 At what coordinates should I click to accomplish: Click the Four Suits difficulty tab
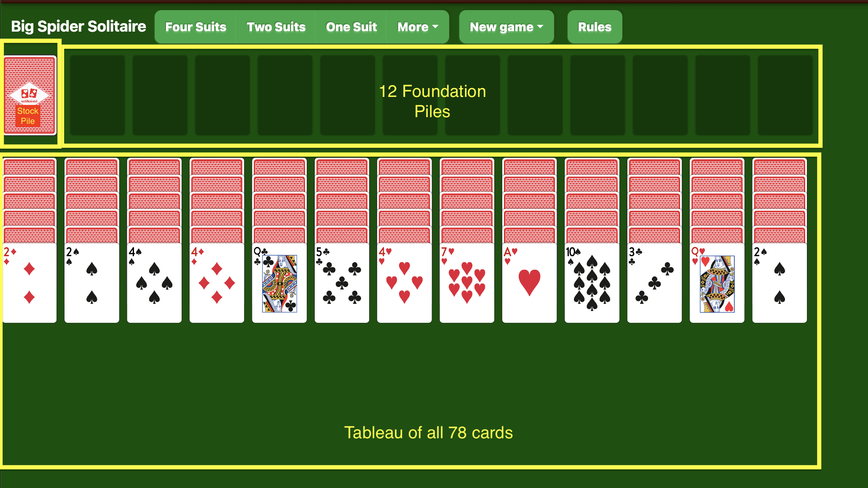pos(195,27)
